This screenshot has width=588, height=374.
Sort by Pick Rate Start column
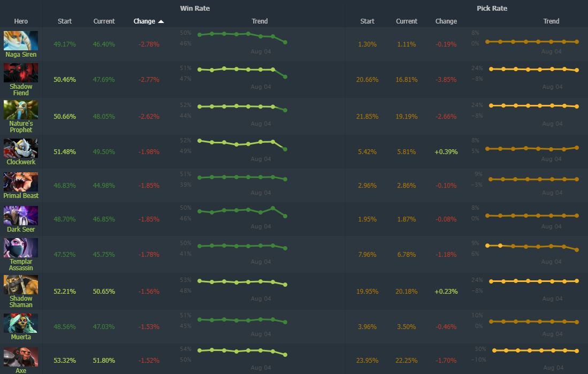click(x=367, y=21)
